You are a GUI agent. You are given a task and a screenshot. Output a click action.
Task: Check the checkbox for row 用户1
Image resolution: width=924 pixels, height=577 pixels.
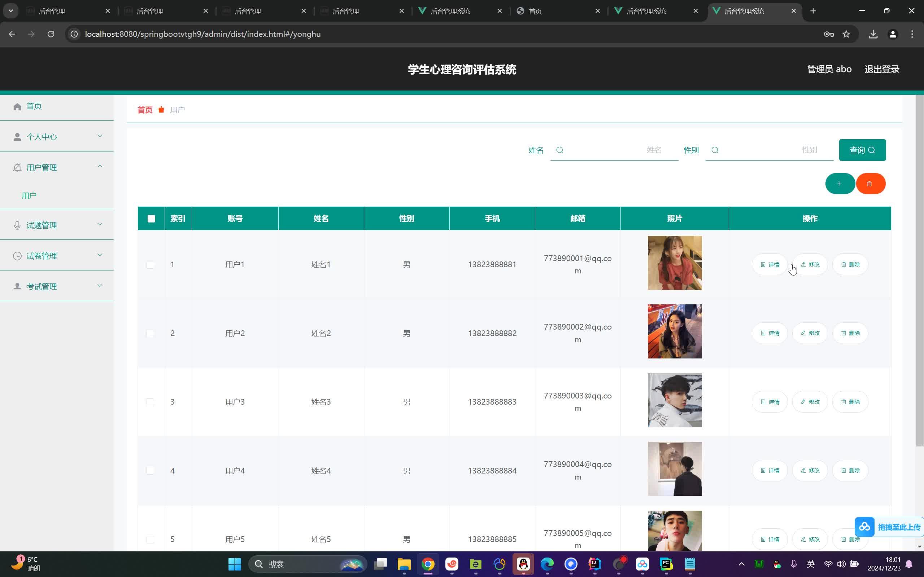151,265
